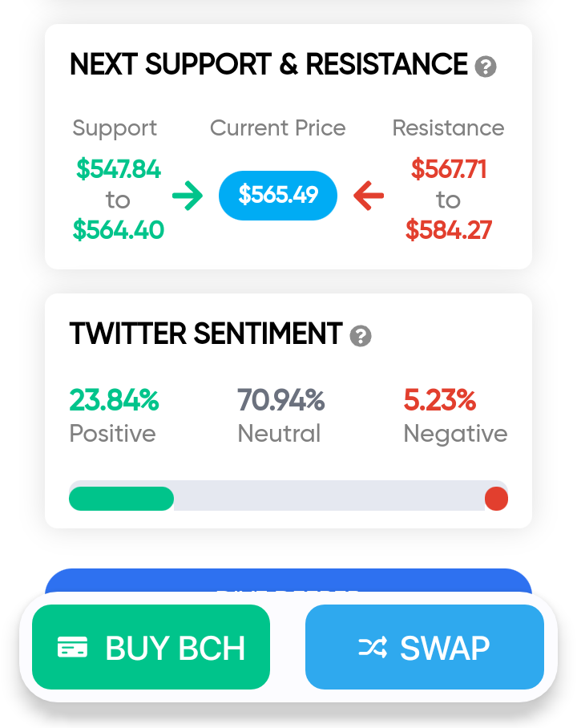577x728 pixels.
Task: Tap the BUY BCH button
Action: 151,647
